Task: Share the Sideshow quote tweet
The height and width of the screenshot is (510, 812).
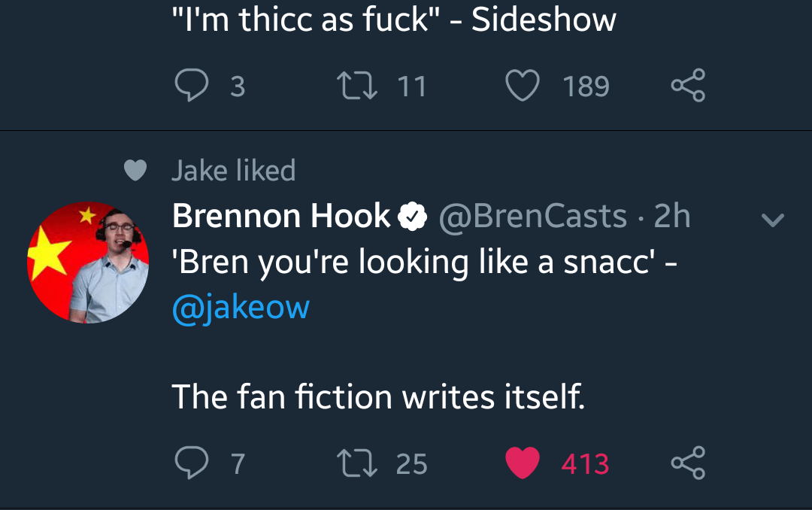Action: [x=688, y=87]
